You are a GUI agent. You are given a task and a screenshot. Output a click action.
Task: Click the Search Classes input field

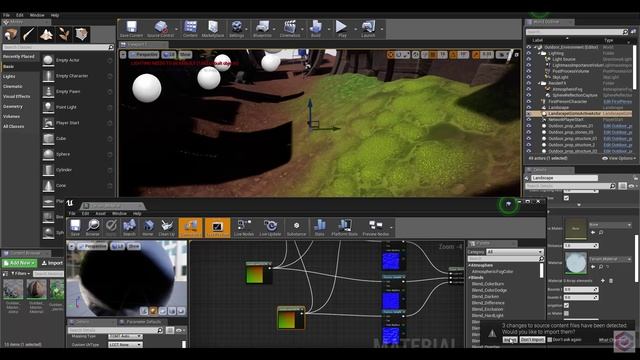point(58,47)
